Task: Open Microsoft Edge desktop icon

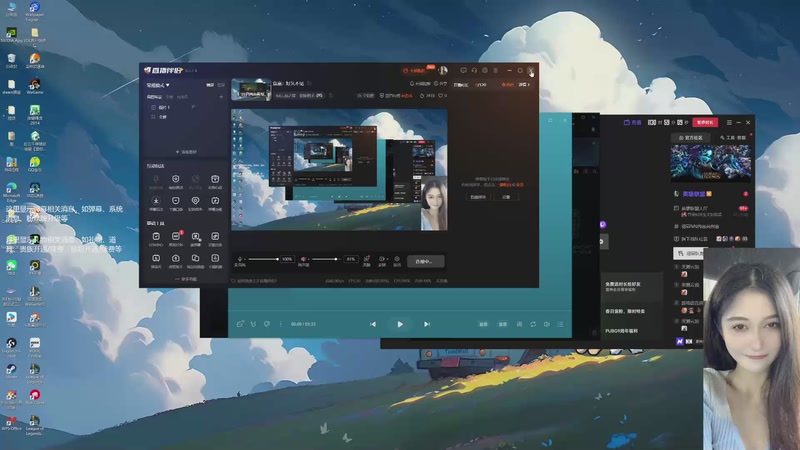Action: coord(11,192)
